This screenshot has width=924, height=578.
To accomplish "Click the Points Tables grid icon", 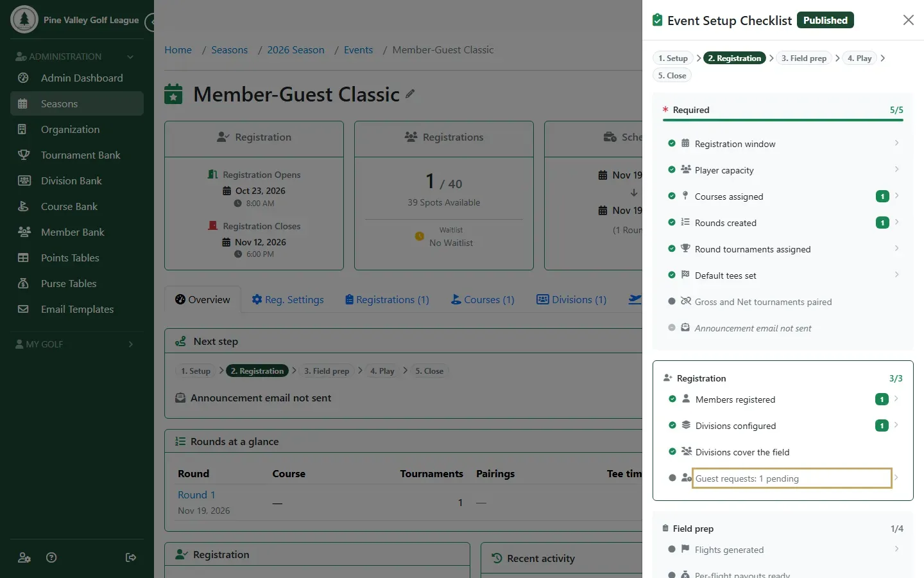I will coord(23,258).
